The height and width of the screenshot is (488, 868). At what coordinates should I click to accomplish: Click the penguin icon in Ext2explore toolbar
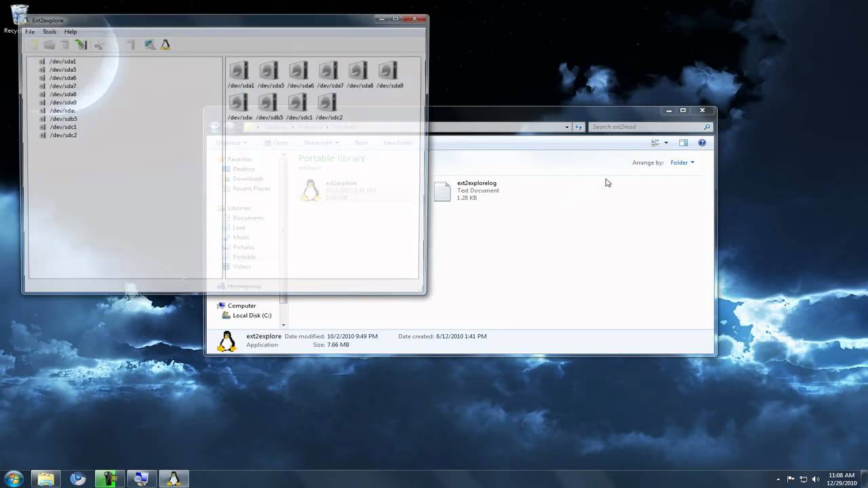[165, 45]
